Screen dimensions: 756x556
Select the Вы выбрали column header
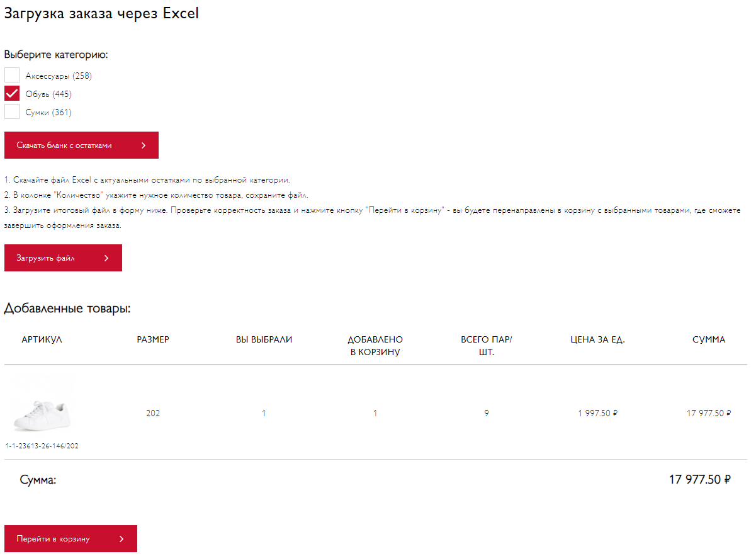264,339
